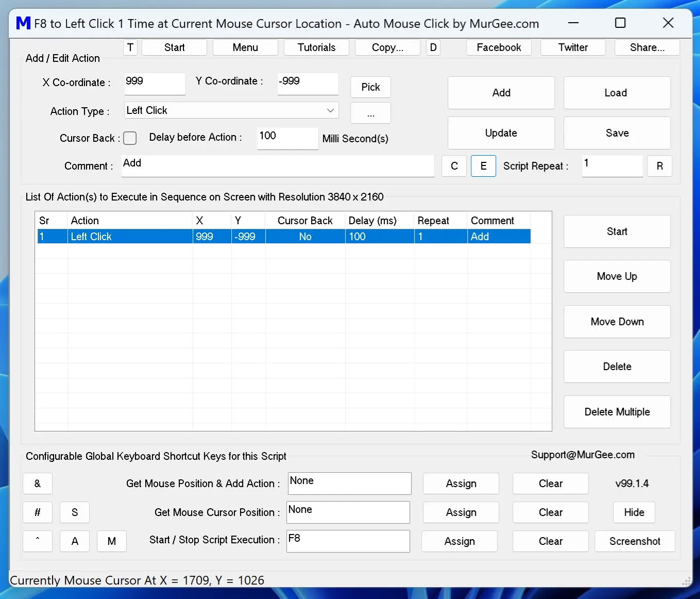700x599 pixels.
Task: Click the X Co-ordinate input field
Action: tap(155, 84)
